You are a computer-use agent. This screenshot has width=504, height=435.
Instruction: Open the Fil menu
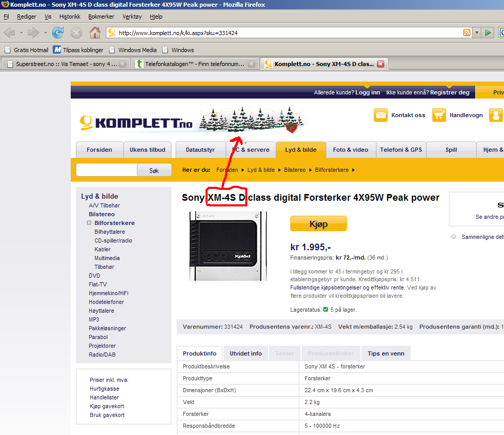[x=6, y=17]
